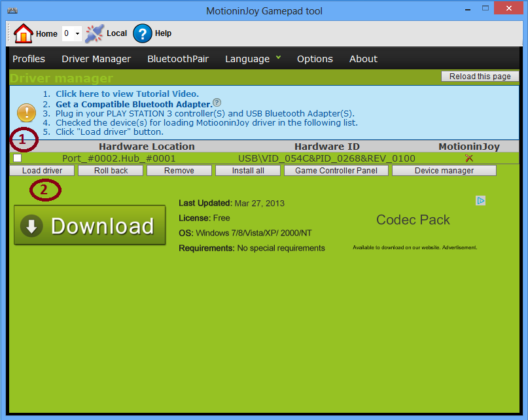The width and height of the screenshot is (528, 420).
Task: Open Help via the question mark icon
Action: tap(143, 33)
